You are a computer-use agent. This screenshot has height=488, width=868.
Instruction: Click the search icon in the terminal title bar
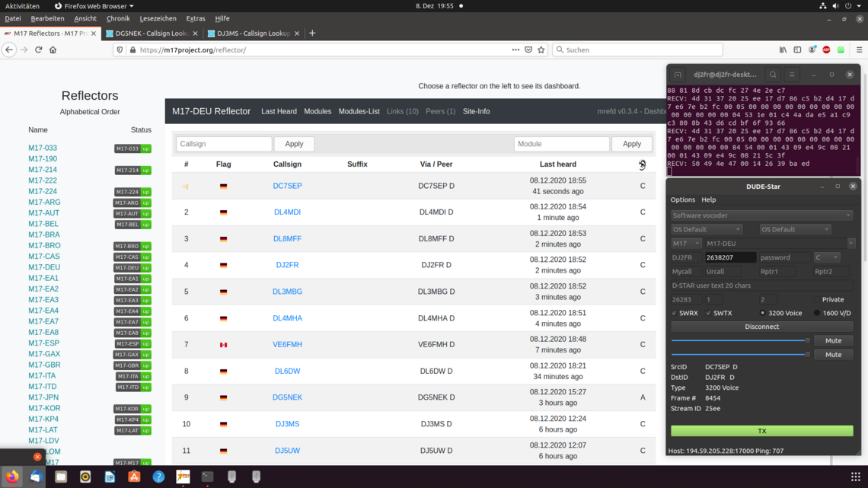click(x=773, y=75)
